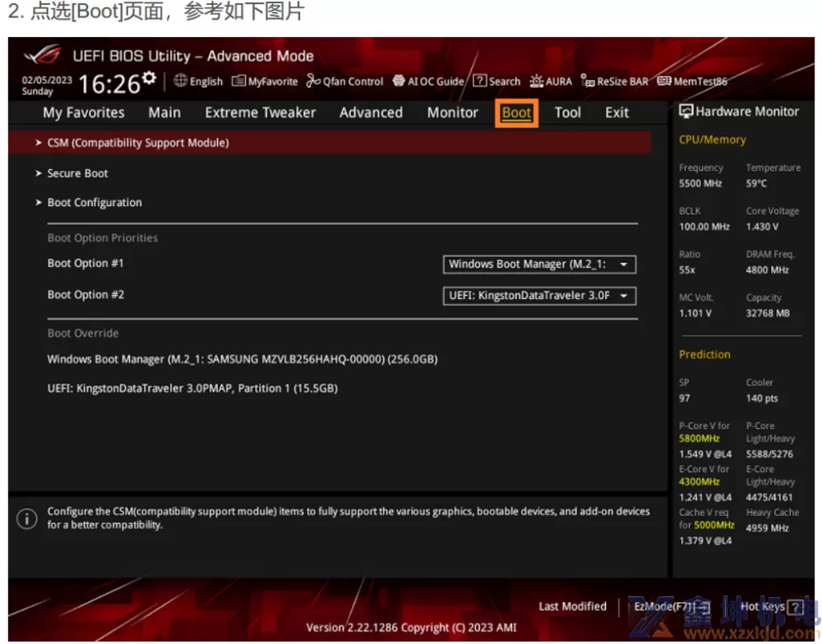Click Boot Option #1 label
This screenshot has height=644, width=822.
85,264
